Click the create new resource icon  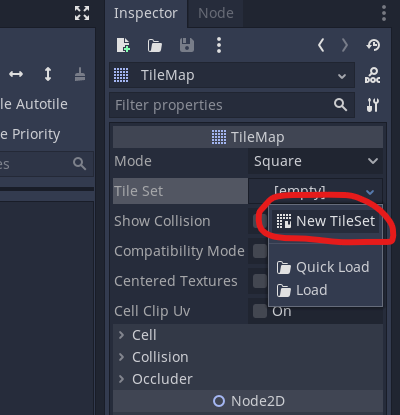123,45
